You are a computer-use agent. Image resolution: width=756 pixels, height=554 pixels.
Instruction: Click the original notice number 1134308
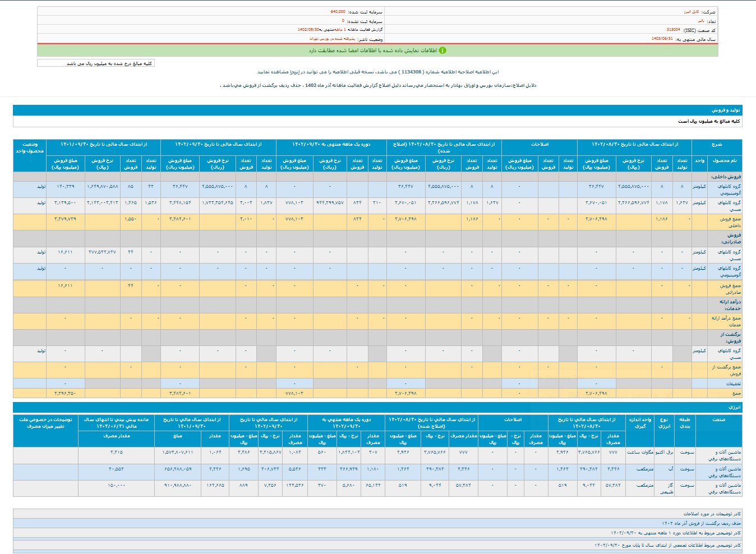pyautogui.click(x=412, y=72)
